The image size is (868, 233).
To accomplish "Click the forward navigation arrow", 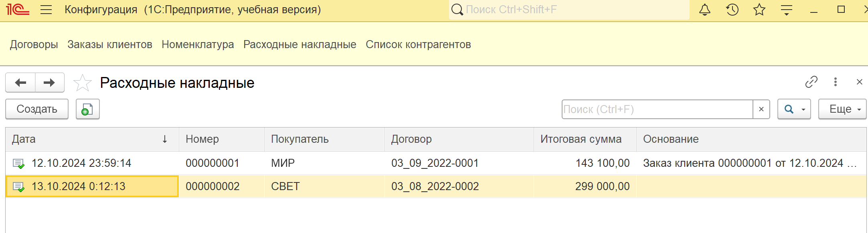I will pyautogui.click(x=50, y=83).
